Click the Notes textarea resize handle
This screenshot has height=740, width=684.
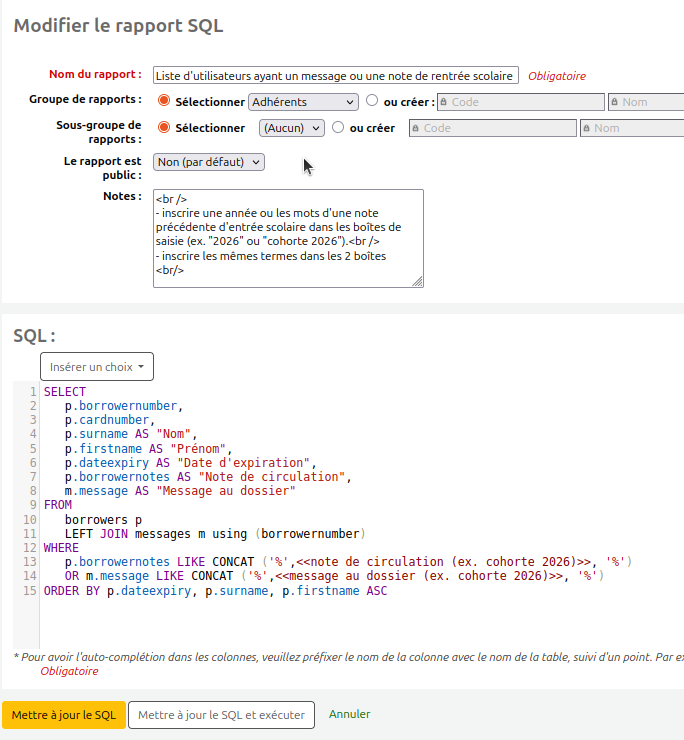point(417,281)
